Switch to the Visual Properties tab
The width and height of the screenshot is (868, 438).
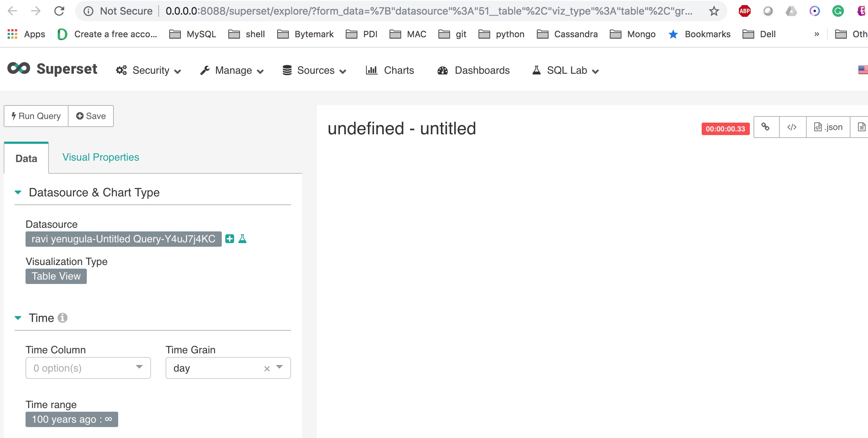tap(100, 157)
